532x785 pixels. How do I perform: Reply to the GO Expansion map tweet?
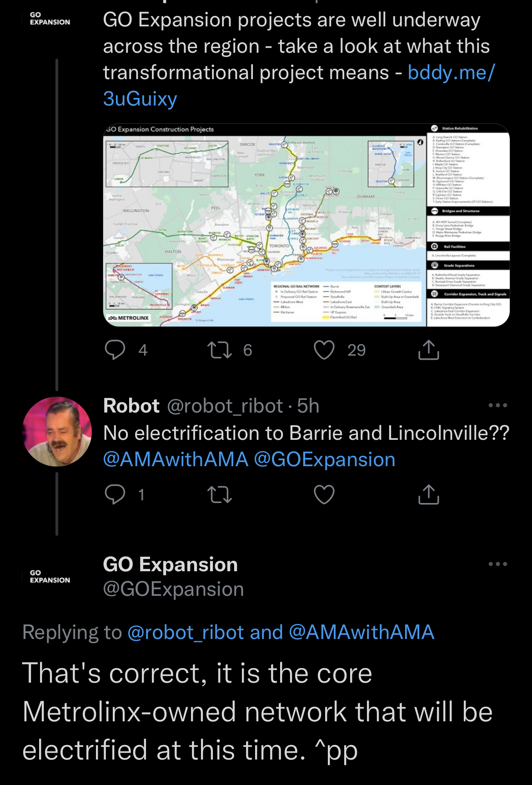pos(115,350)
